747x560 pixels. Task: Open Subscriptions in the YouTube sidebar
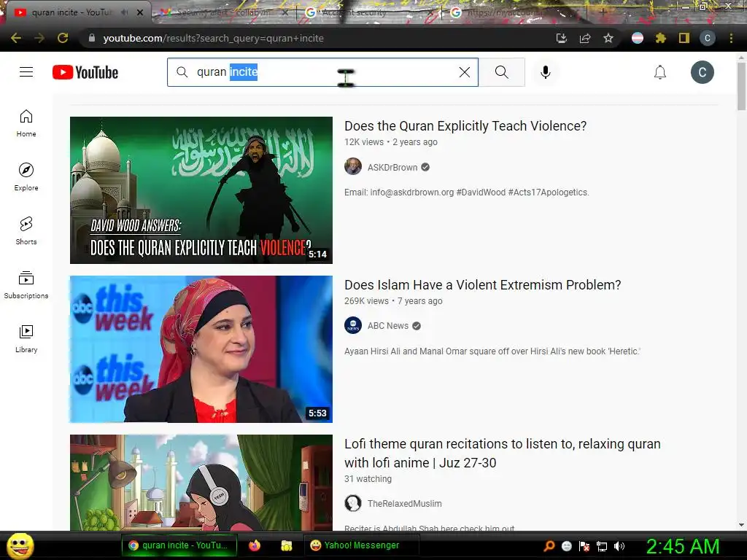(26, 285)
